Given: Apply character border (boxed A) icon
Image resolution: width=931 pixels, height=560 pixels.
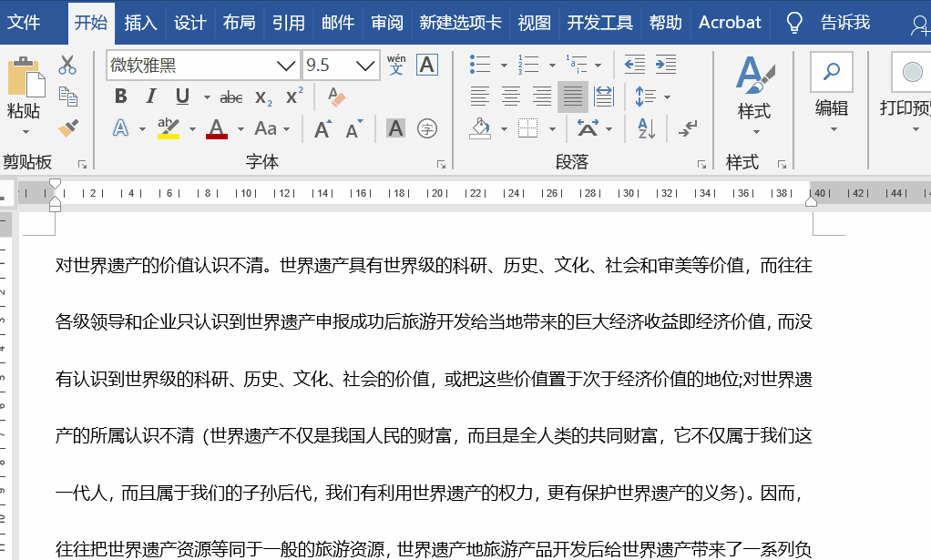Looking at the screenshot, I should pyautogui.click(x=427, y=64).
